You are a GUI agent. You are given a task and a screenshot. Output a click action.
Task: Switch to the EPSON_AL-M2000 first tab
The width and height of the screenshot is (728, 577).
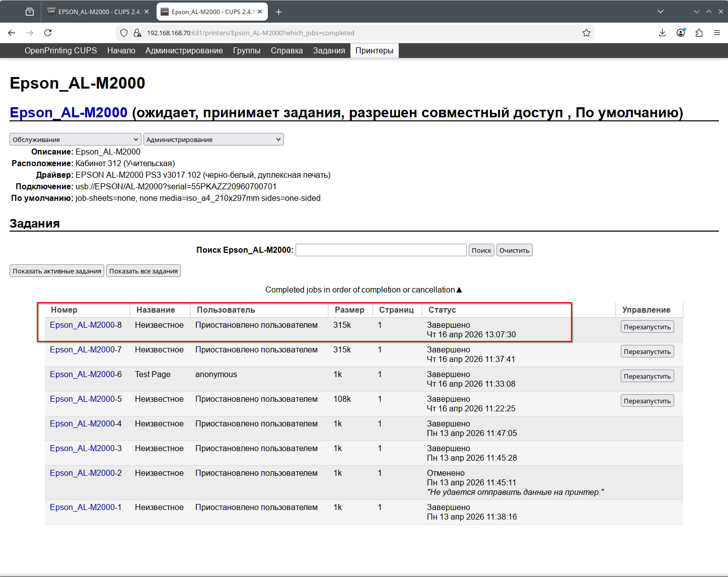tap(96, 12)
